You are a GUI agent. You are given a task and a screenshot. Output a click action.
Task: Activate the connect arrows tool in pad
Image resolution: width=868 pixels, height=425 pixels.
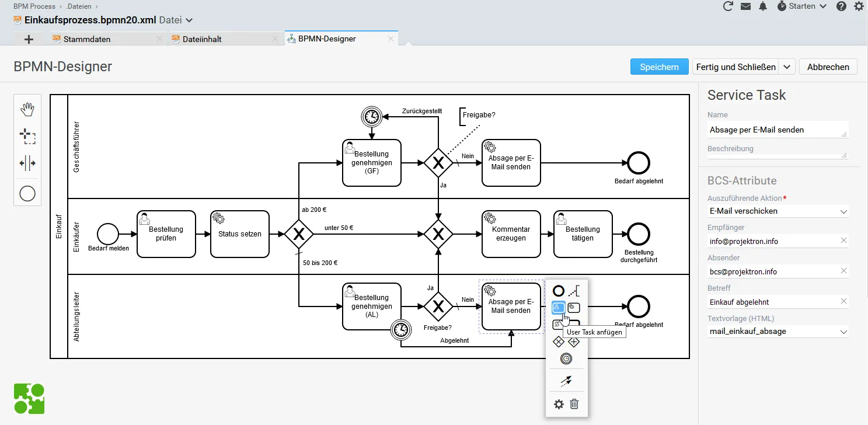click(566, 381)
